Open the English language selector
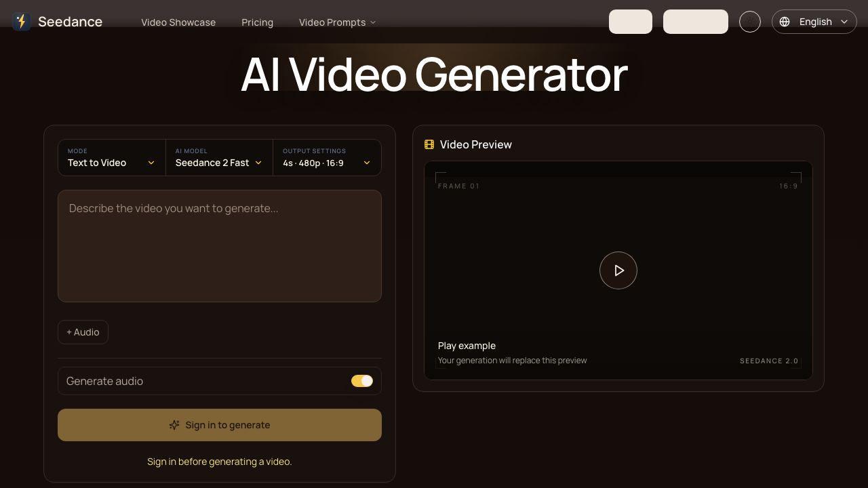Viewport: 868px width, 488px height. pos(814,22)
